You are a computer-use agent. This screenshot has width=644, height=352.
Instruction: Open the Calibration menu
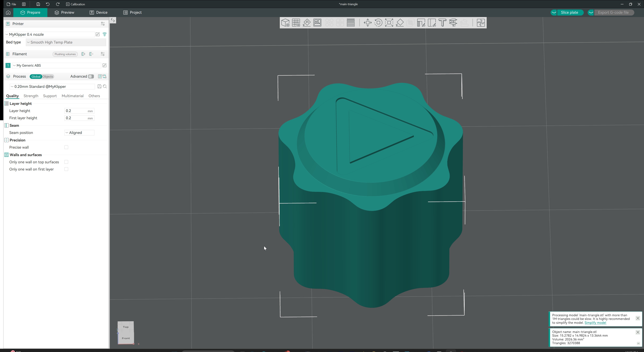tap(76, 4)
